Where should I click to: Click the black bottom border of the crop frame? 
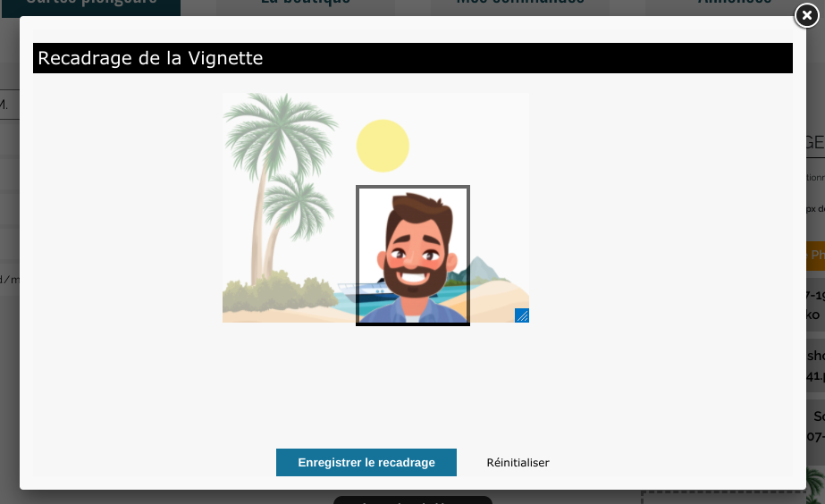pyautogui.click(x=413, y=324)
